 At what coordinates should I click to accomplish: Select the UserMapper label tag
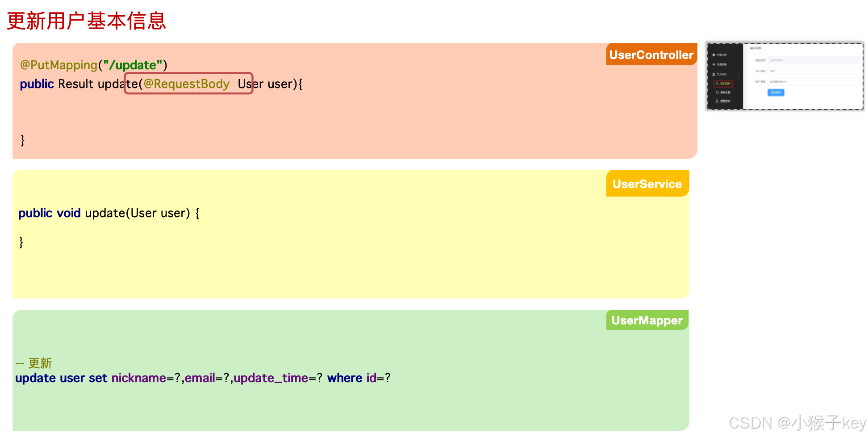coord(647,320)
